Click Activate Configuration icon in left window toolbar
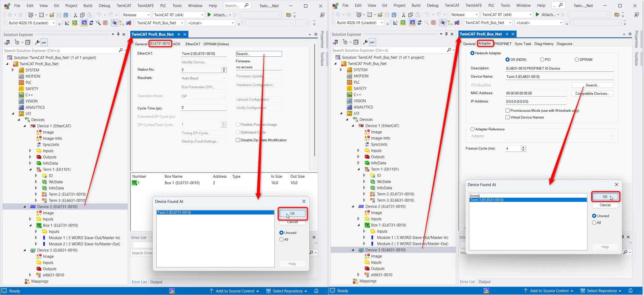Image resolution: width=644 pixels, height=295 pixels. click(67, 23)
